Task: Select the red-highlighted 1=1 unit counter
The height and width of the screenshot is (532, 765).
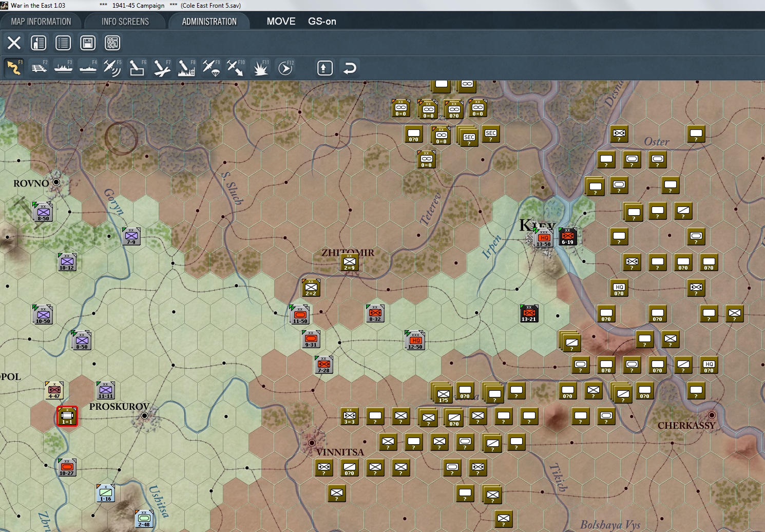Action: (67, 416)
